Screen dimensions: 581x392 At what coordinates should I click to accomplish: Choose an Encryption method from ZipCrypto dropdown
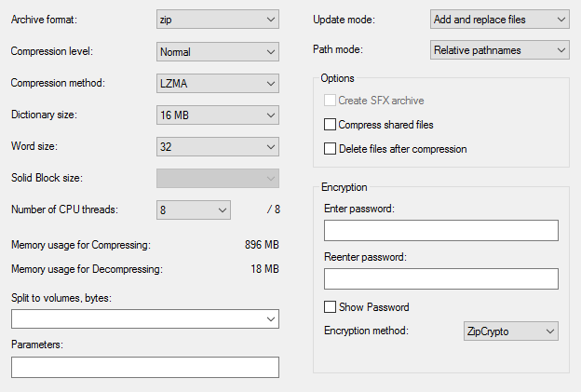[510, 331]
